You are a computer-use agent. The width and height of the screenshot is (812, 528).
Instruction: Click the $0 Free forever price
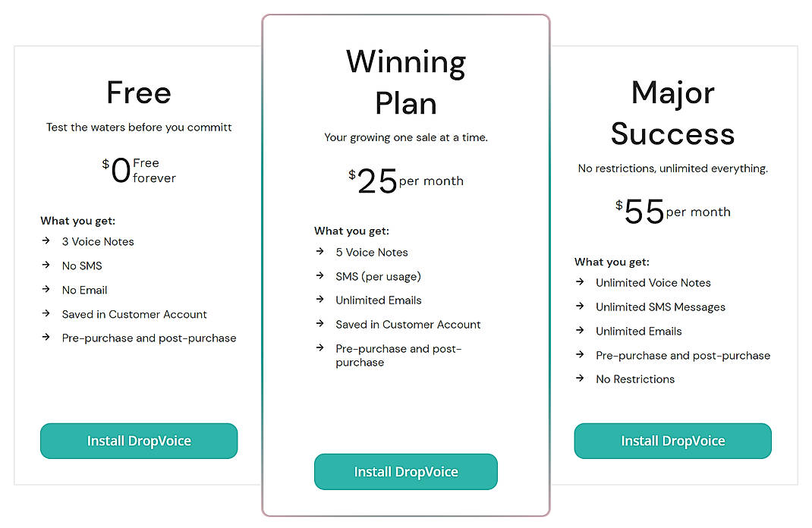[138, 171]
